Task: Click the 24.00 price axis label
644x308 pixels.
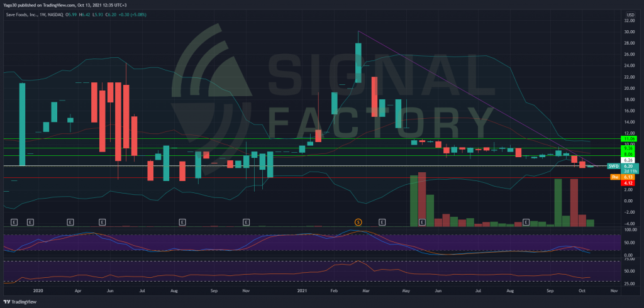Action: click(x=630, y=66)
